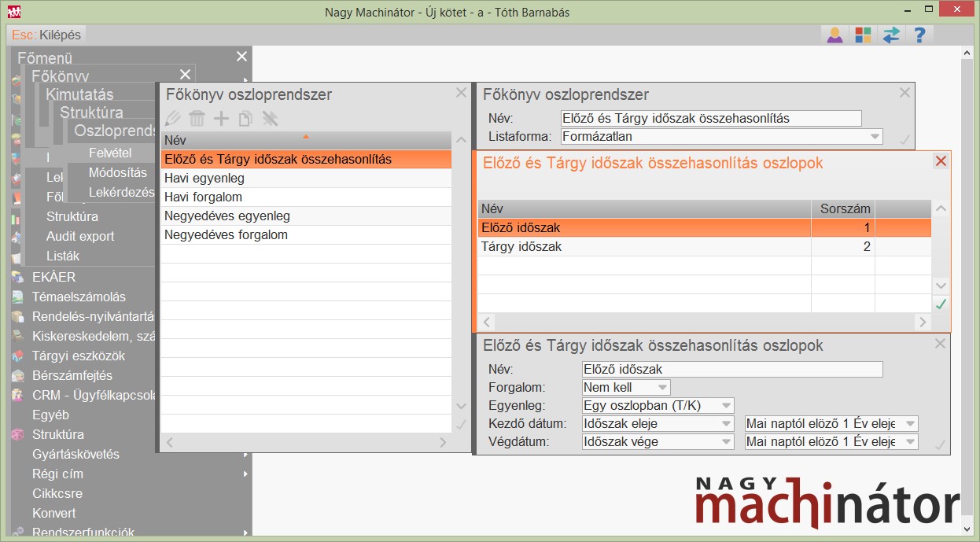
Task: Click up arrow of main window scrollbar
Action: click(x=968, y=53)
